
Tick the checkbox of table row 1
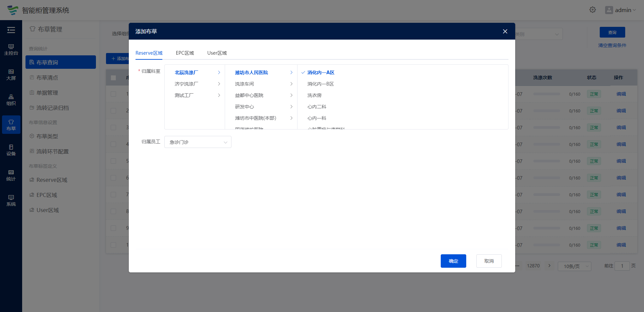click(x=113, y=94)
